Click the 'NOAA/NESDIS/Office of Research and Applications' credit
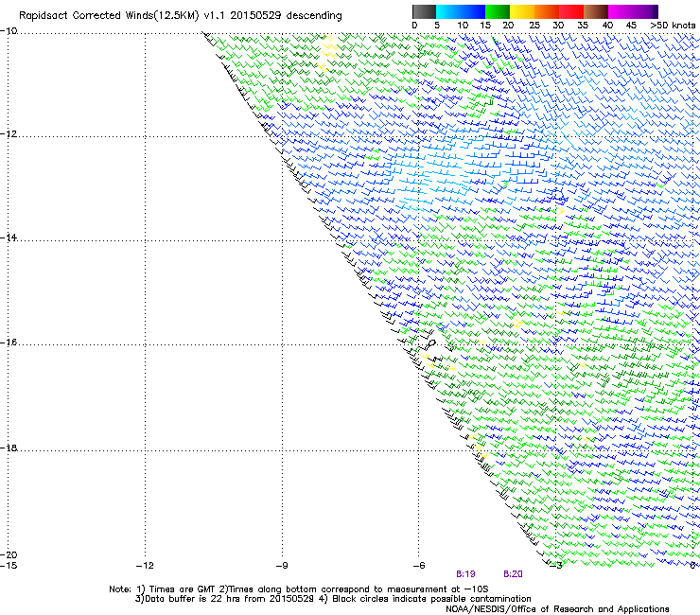700x615 pixels. click(557, 609)
